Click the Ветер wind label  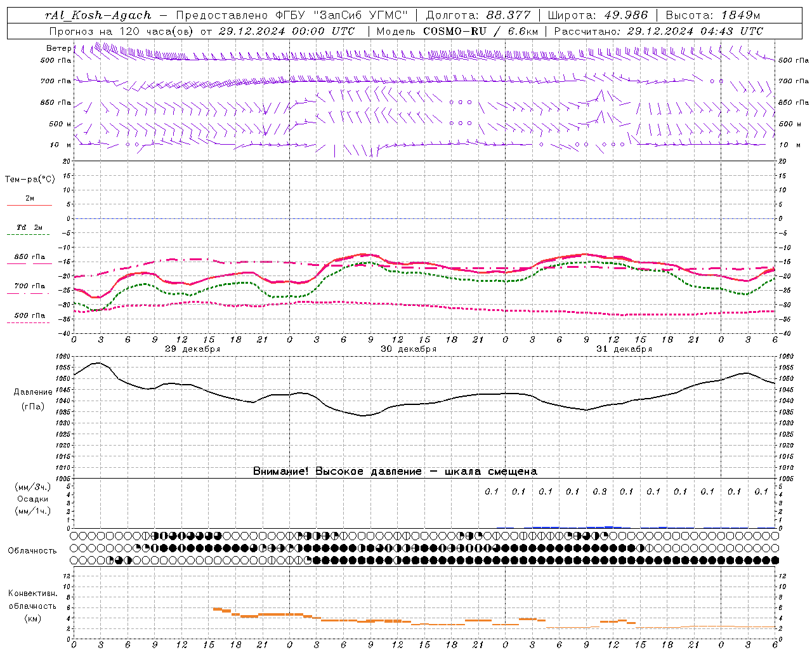(x=58, y=48)
